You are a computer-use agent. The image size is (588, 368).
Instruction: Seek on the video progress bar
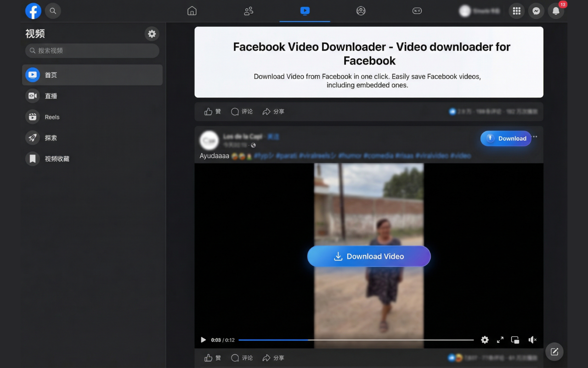(x=356, y=340)
